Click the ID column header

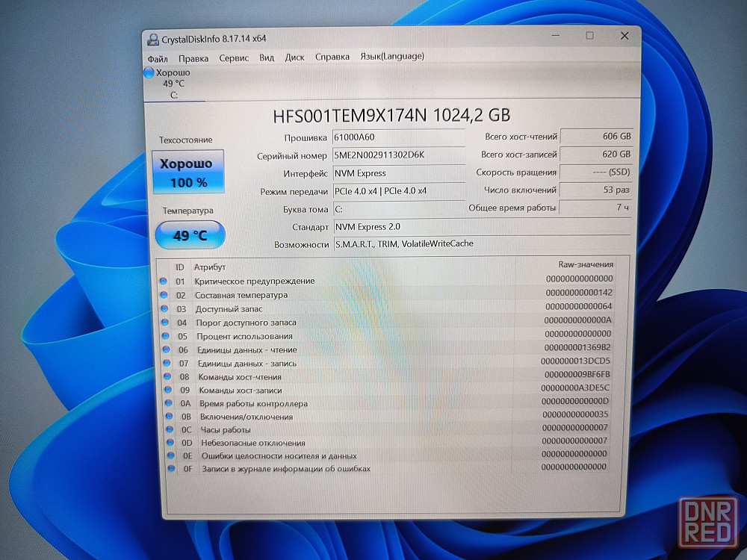pos(179,267)
